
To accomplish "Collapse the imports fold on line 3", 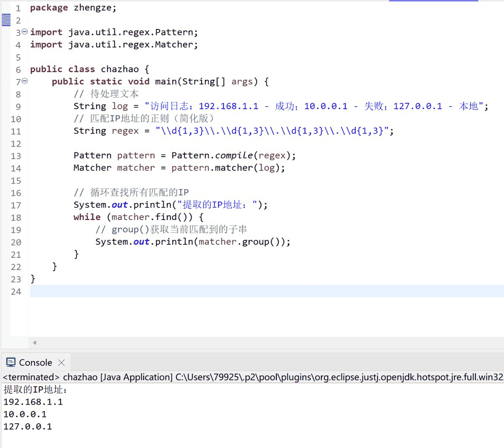I will point(25,31).
